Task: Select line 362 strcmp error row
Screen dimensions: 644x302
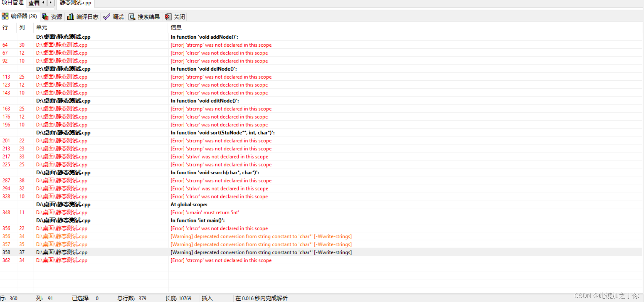Action: pos(321,260)
